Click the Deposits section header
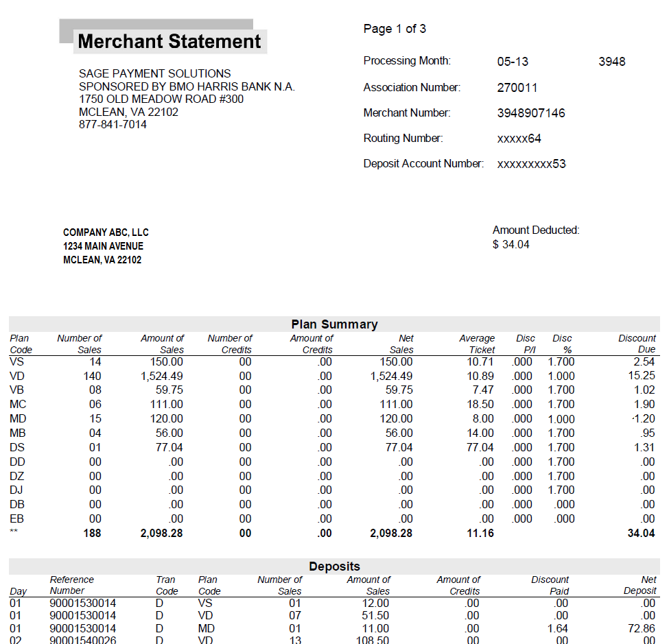 334,566
